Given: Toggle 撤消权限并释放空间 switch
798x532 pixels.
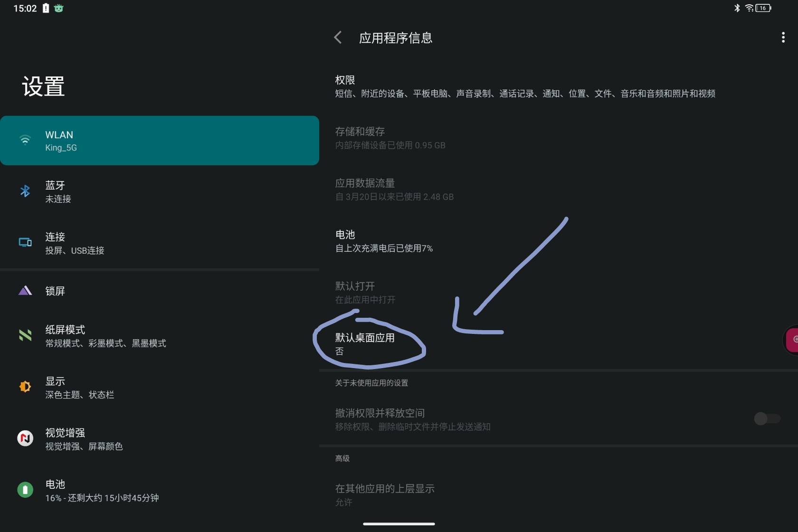Looking at the screenshot, I should point(767,418).
